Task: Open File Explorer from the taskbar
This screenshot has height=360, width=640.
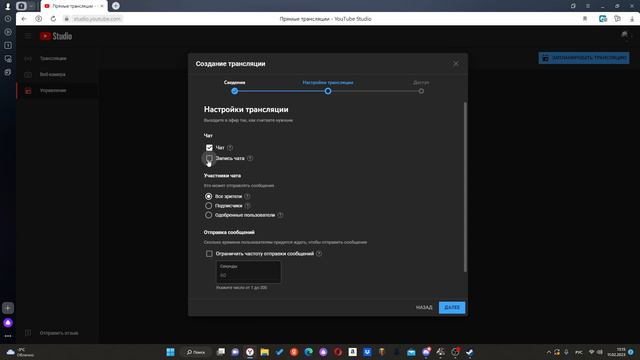Action: tap(264, 352)
